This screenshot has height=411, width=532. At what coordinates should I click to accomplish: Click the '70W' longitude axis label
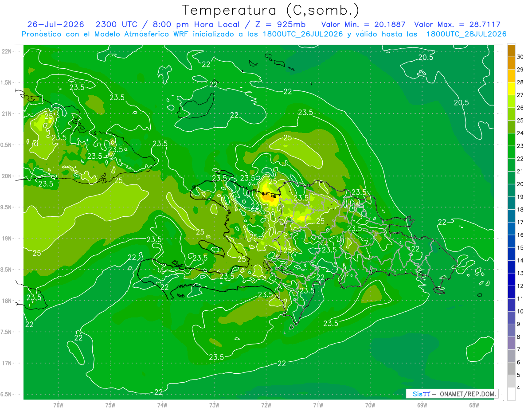pyautogui.click(x=370, y=405)
